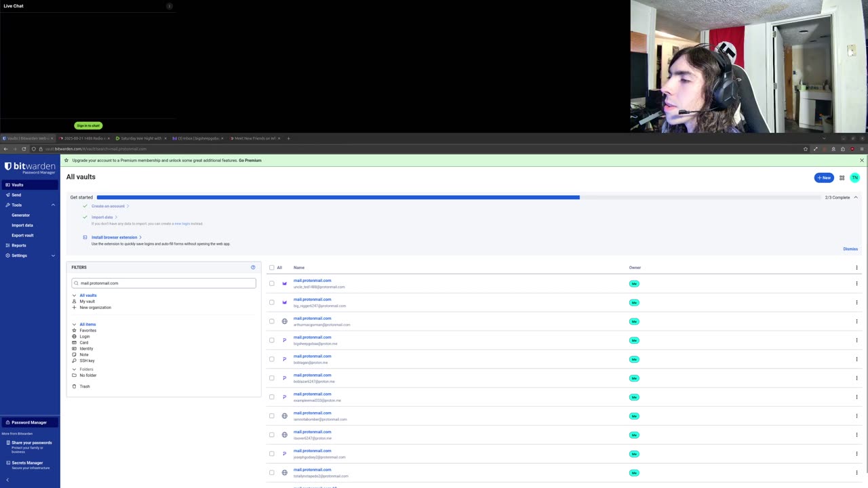Viewport: 868px width, 488px height.
Task: Click the search filter input field
Action: tap(163, 283)
